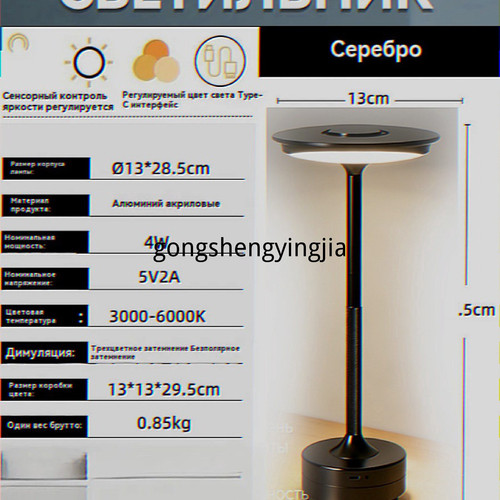Viewport: 500px width, 500px height.
Task: Click the 13cm width dimension label
Action: (369, 99)
